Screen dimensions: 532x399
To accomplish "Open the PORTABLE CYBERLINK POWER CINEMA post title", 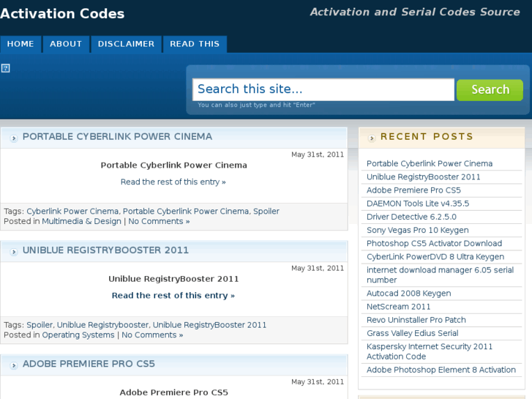I will click(117, 136).
